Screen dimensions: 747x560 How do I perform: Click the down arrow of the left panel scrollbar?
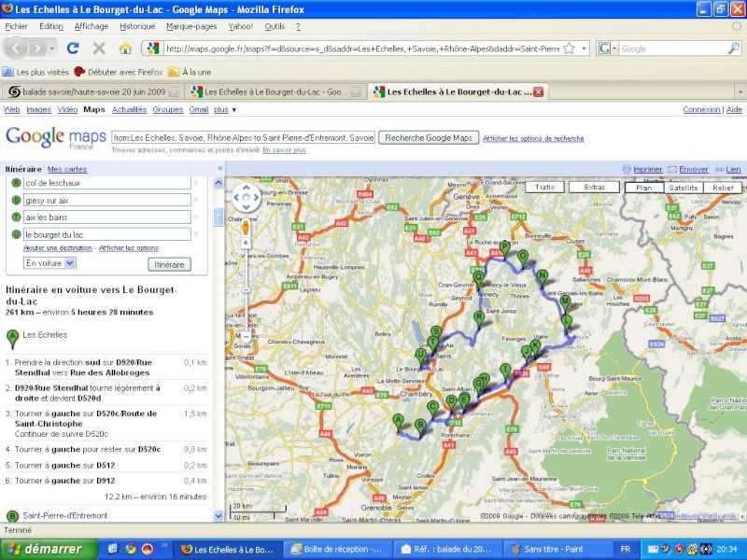click(x=218, y=516)
